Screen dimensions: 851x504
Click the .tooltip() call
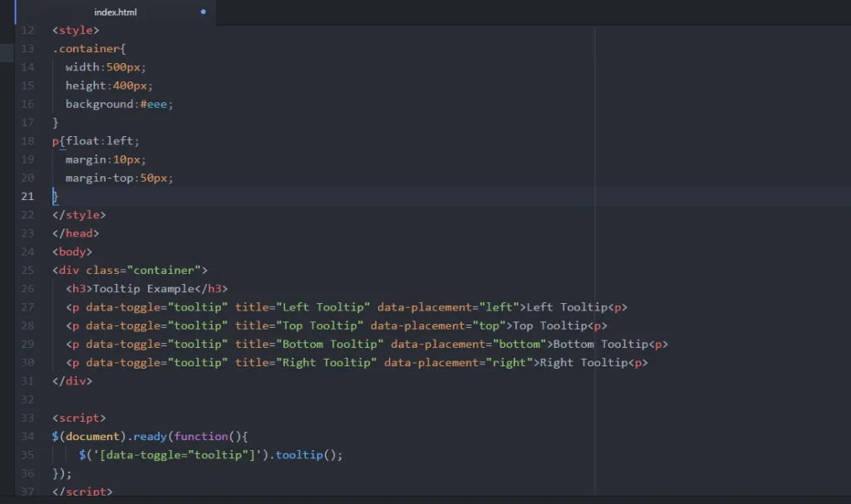tap(306, 455)
